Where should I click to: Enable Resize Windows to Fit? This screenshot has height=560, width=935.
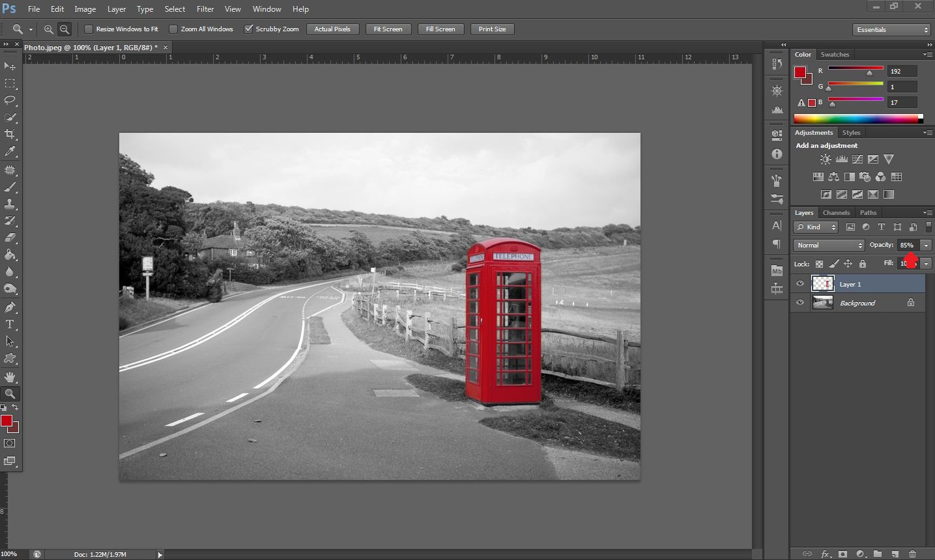tap(89, 29)
